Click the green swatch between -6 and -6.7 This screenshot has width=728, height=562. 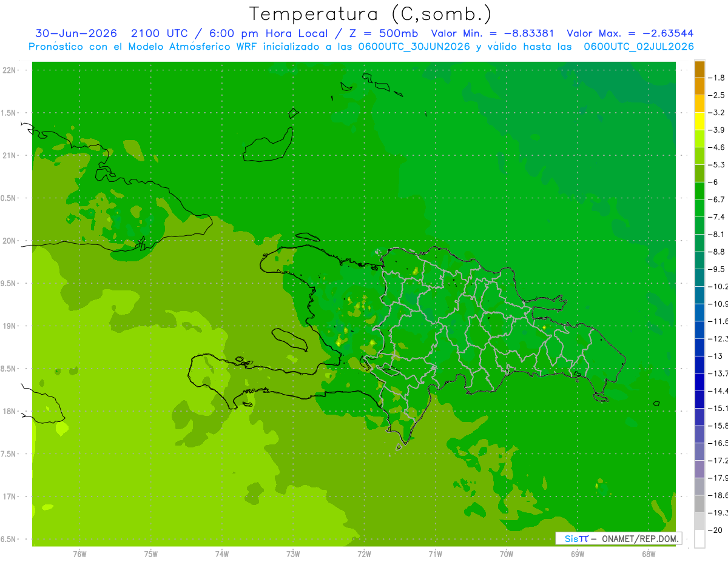[x=699, y=191]
